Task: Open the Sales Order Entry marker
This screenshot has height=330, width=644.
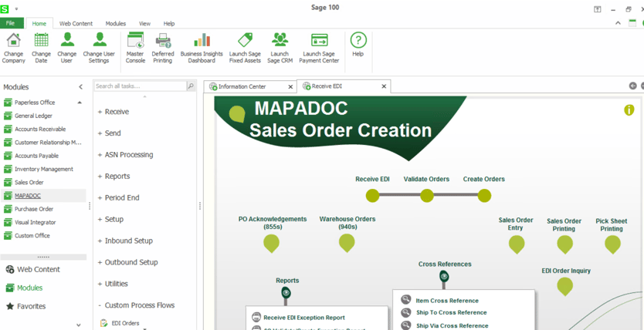Action: 517,244
